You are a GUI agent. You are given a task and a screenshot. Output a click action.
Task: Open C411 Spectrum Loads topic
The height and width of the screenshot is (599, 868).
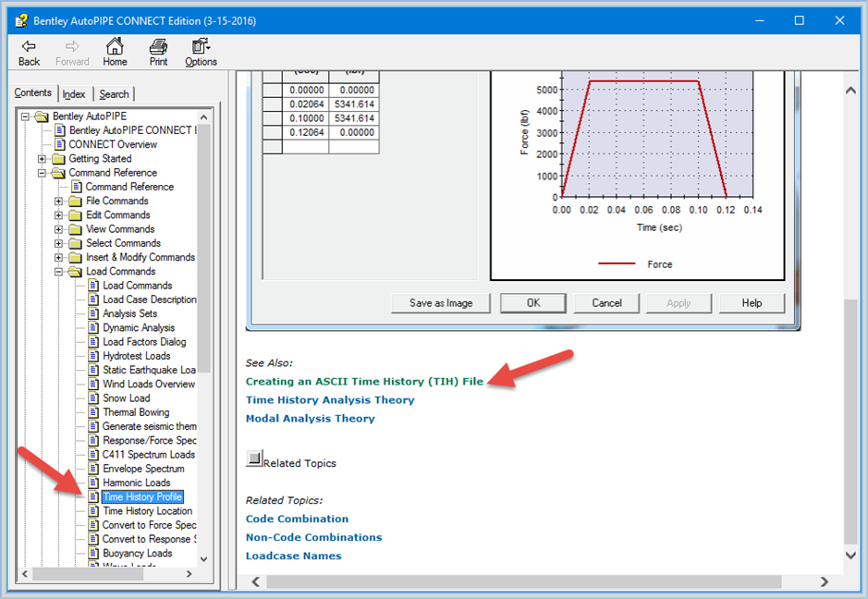click(149, 455)
